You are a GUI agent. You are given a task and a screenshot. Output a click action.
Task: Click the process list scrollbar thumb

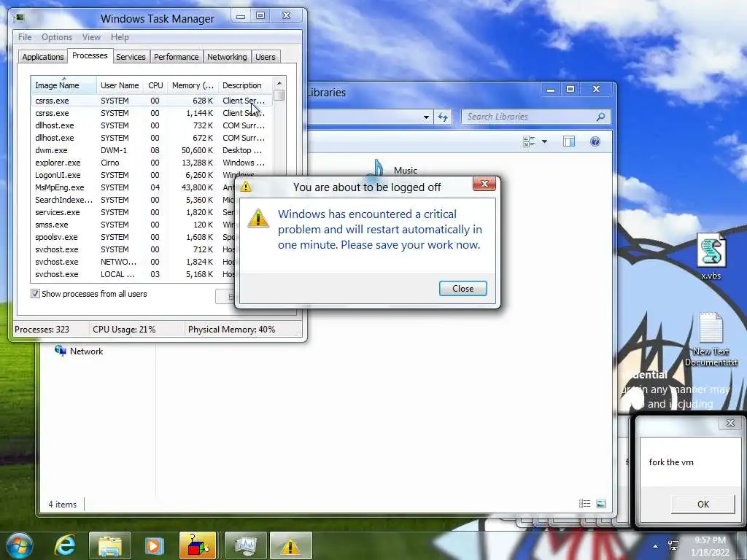pos(279,96)
